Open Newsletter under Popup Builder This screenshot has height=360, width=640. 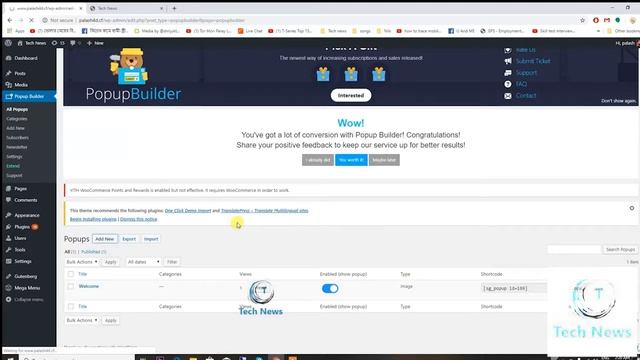(x=17, y=147)
